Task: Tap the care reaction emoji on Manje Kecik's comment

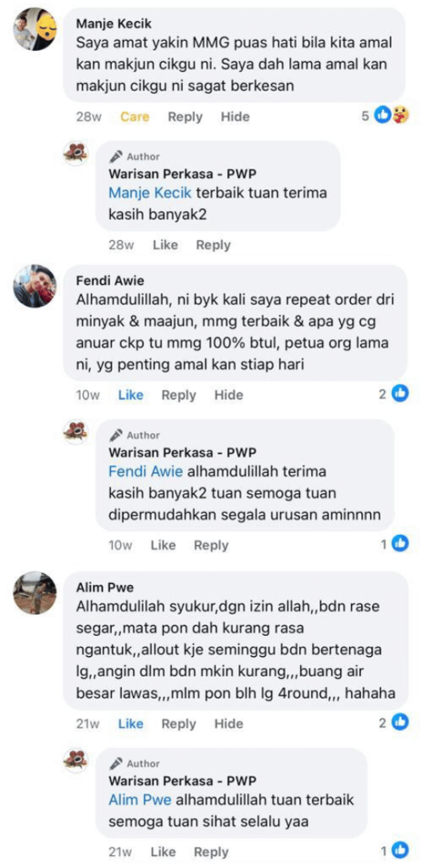Action: pos(401,115)
